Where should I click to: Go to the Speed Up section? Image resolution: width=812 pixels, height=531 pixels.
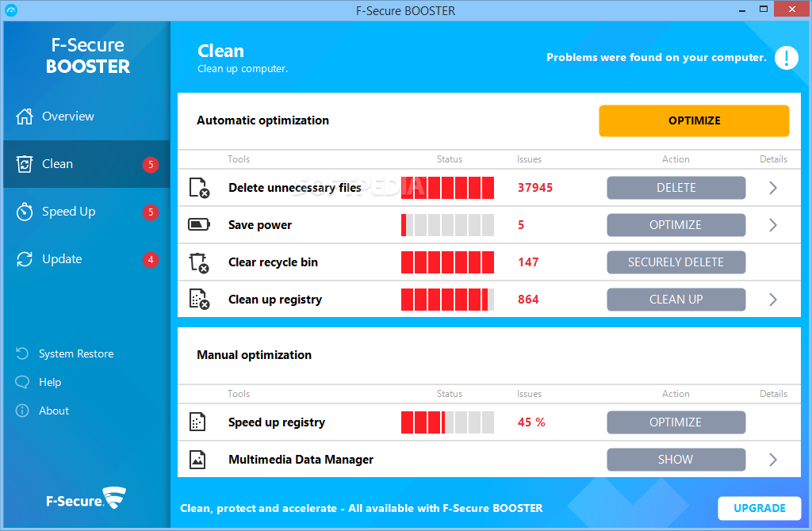point(86,212)
